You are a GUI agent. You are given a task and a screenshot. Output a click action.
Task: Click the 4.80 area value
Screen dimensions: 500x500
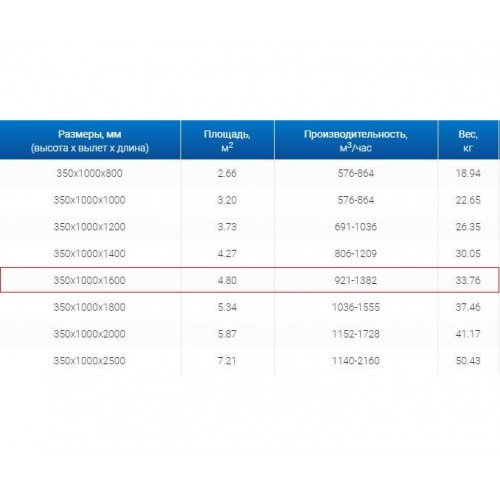tap(227, 280)
